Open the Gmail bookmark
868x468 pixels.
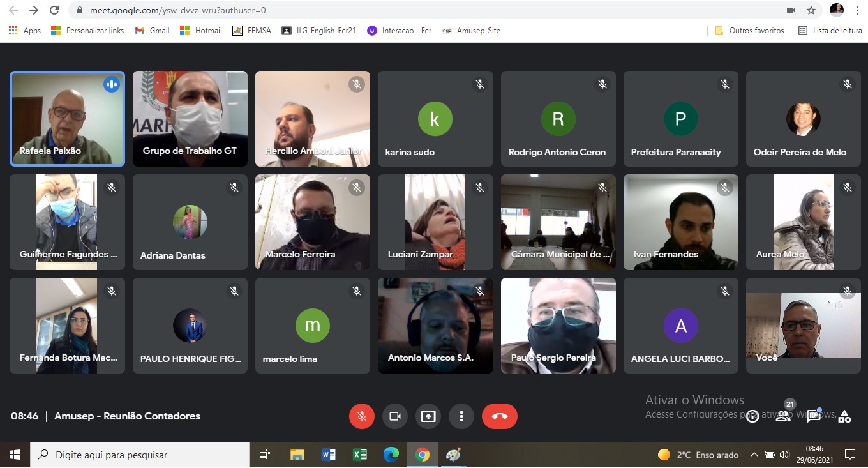tap(153, 31)
